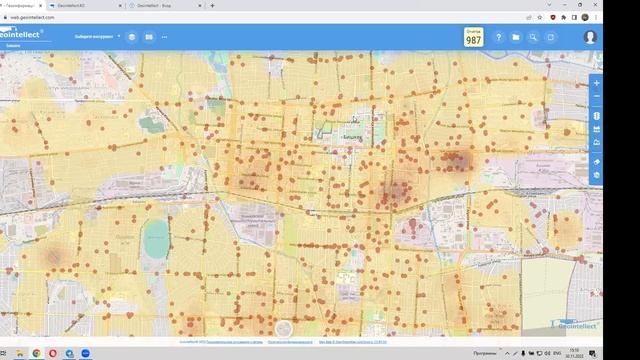Click the square fullscreen icon in the header
The image size is (640, 360).
(551, 37)
